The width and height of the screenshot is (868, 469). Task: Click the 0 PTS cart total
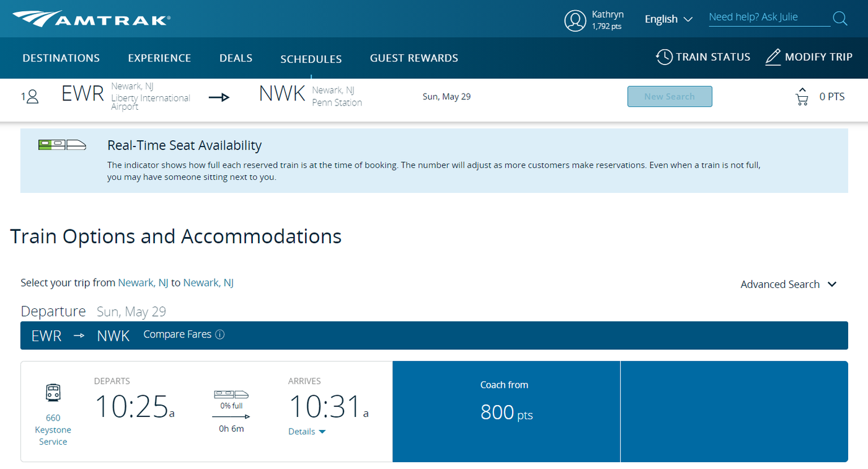tap(832, 96)
